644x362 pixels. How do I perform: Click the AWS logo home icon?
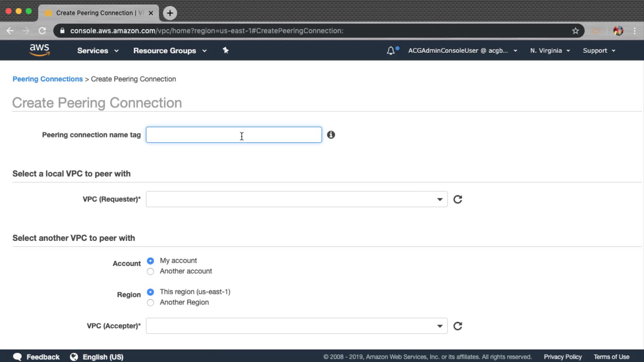40,50
